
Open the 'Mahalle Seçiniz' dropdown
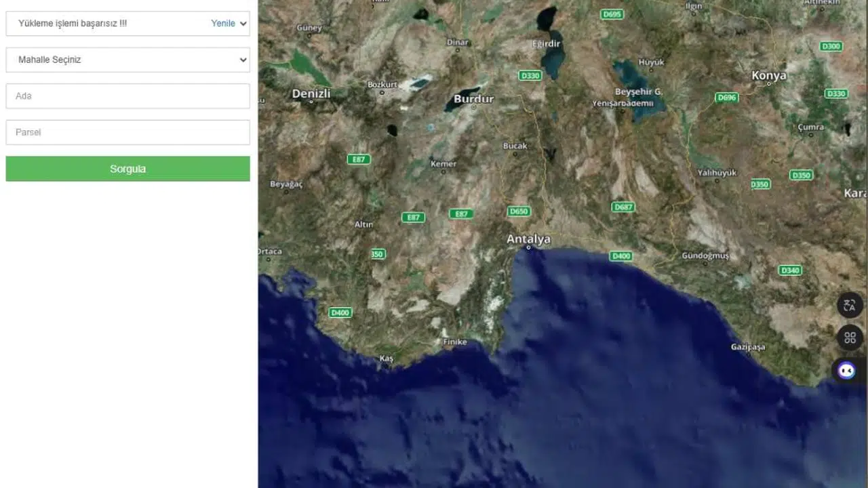coord(127,60)
